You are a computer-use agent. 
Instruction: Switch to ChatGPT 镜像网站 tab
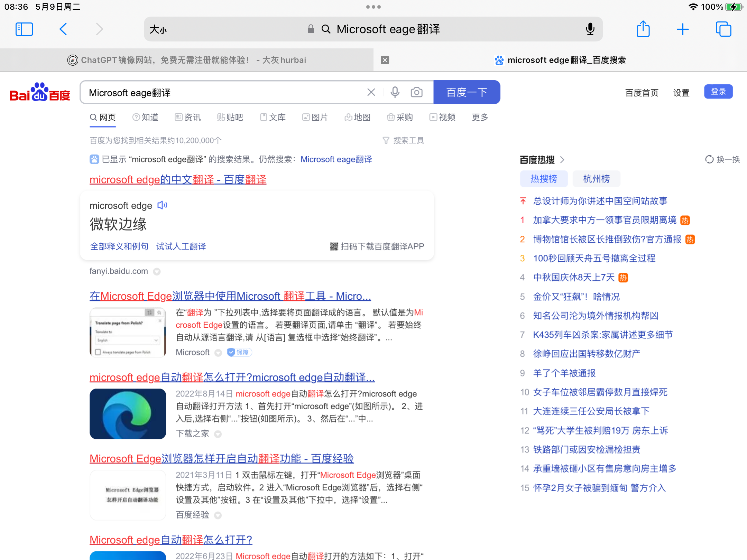click(187, 60)
